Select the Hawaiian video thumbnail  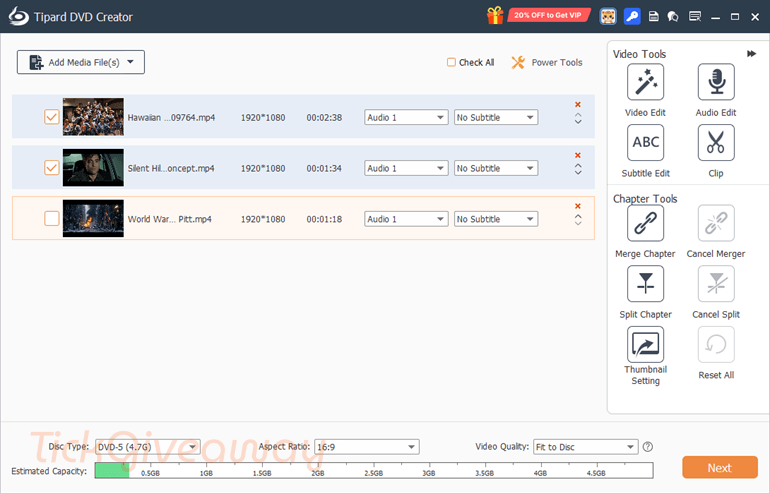(93, 117)
